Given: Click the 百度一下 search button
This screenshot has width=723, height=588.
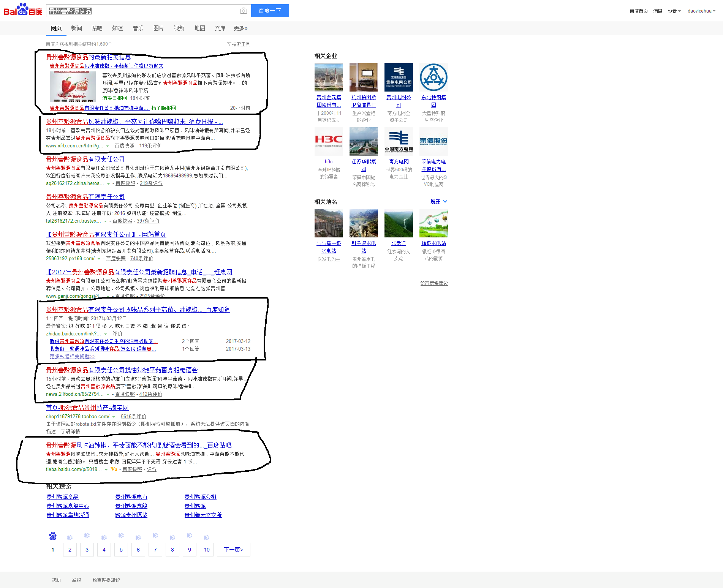Looking at the screenshot, I should [x=270, y=11].
